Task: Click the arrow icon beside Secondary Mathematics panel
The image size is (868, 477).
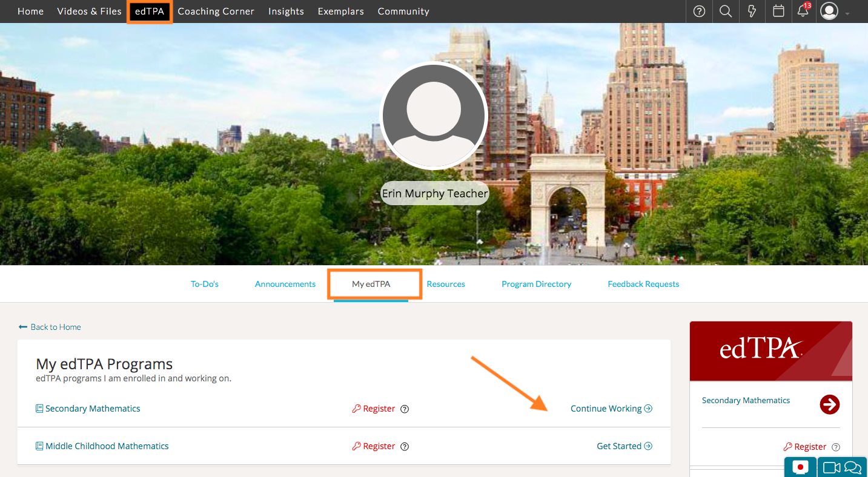Action: [x=829, y=404]
